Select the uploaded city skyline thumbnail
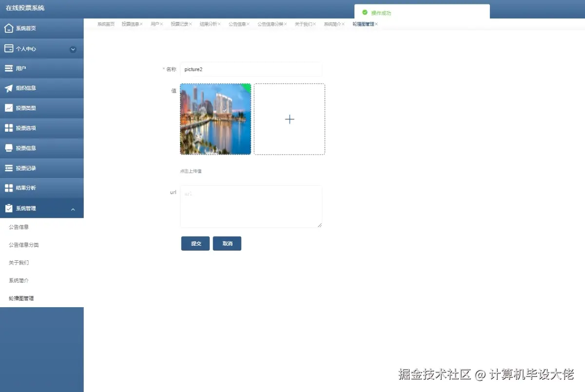 (x=215, y=118)
